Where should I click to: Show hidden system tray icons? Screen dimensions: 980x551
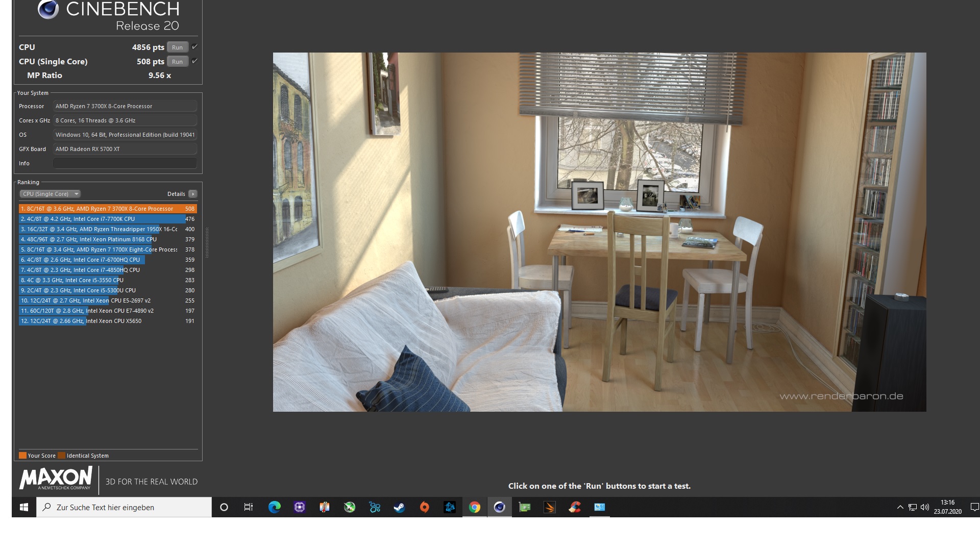coord(900,507)
